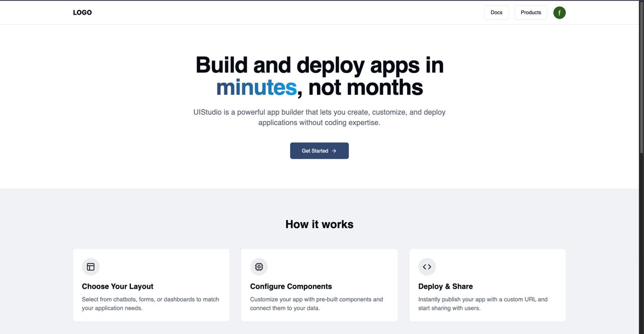The height and width of the screenshot is (334, 644).
Task: Click the UIStudio description paragraph
Action: click(x=319, y=117)
